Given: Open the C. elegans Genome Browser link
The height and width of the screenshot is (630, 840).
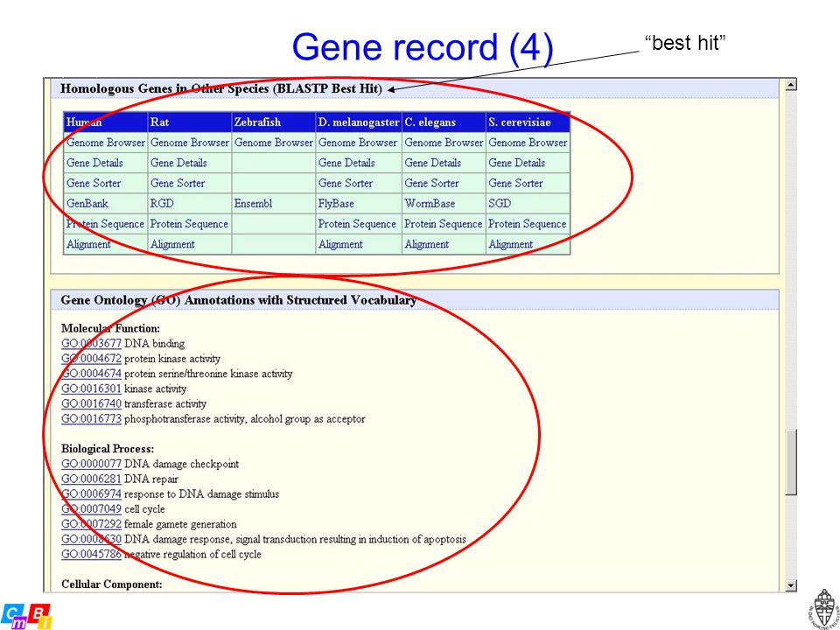Looking at the screenshot, I should pyautogui.click(x=444, y=143).
